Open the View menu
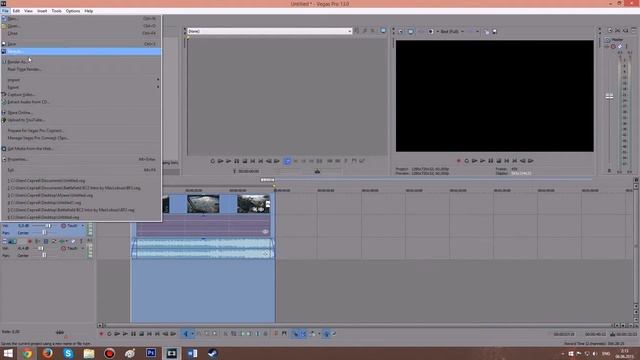640x360 pixels. 28,11
